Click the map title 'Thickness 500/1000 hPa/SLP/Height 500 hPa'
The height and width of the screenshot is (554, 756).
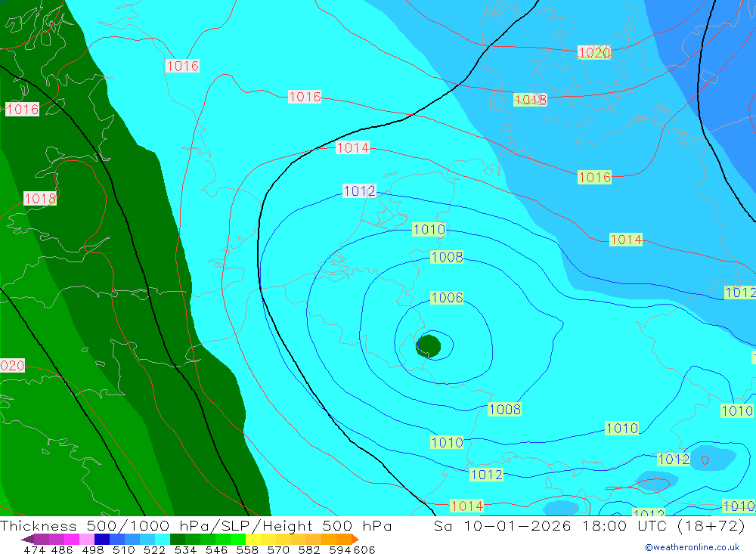[196, 526]
